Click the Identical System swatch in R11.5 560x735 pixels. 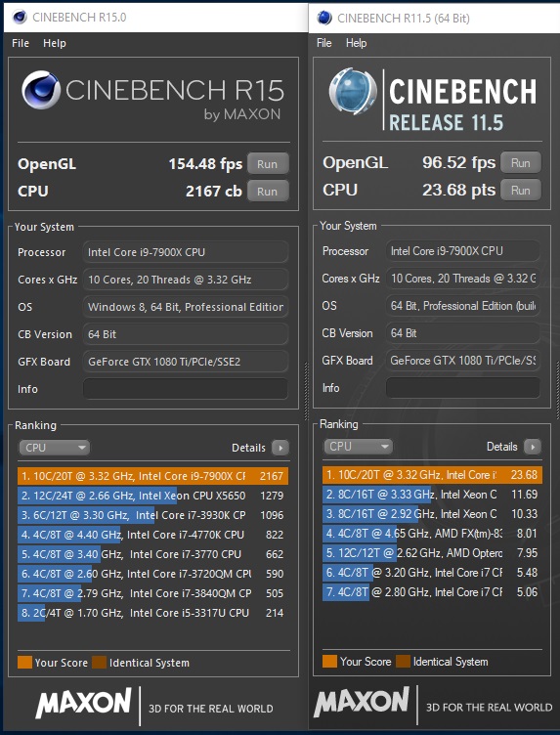[x=403, y=662]
